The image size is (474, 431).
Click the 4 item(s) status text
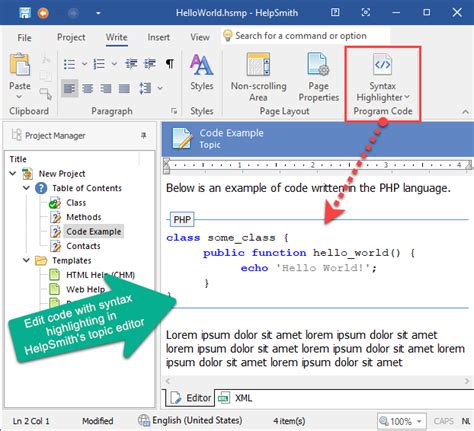(x=289, y=421)
